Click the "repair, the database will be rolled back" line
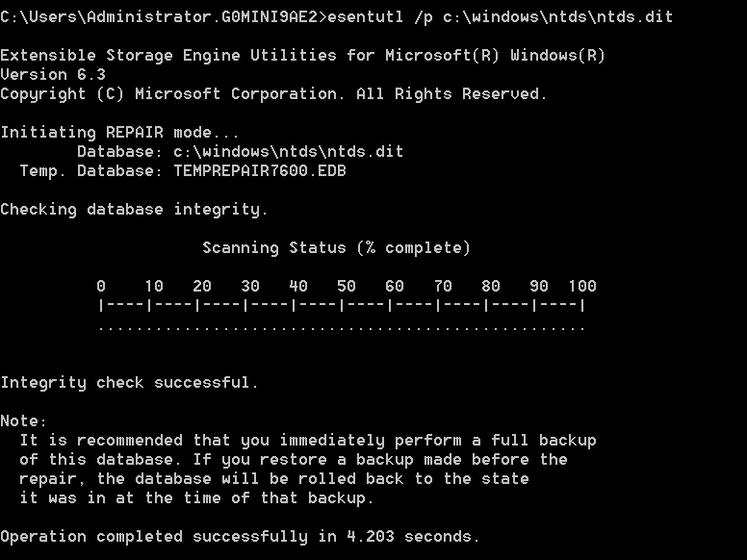Screen dimensions: 747x560 273,479
